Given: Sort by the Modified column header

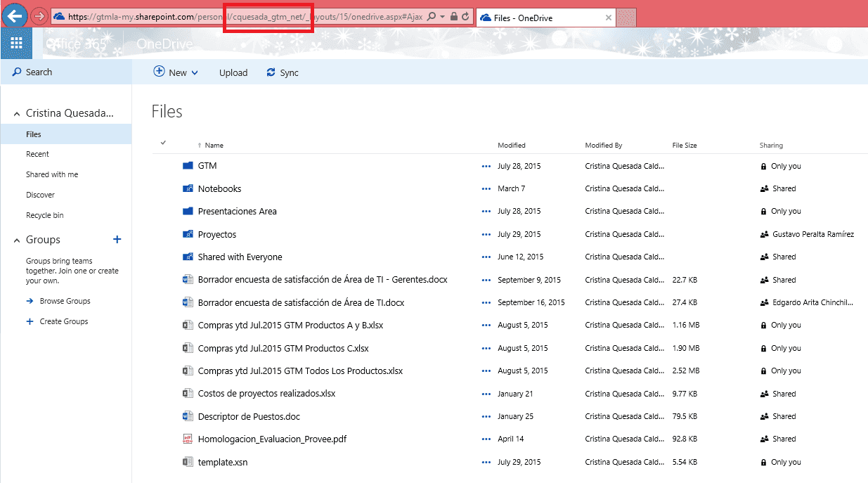Looking at the screenshot, I should click(x=512, y=146).
